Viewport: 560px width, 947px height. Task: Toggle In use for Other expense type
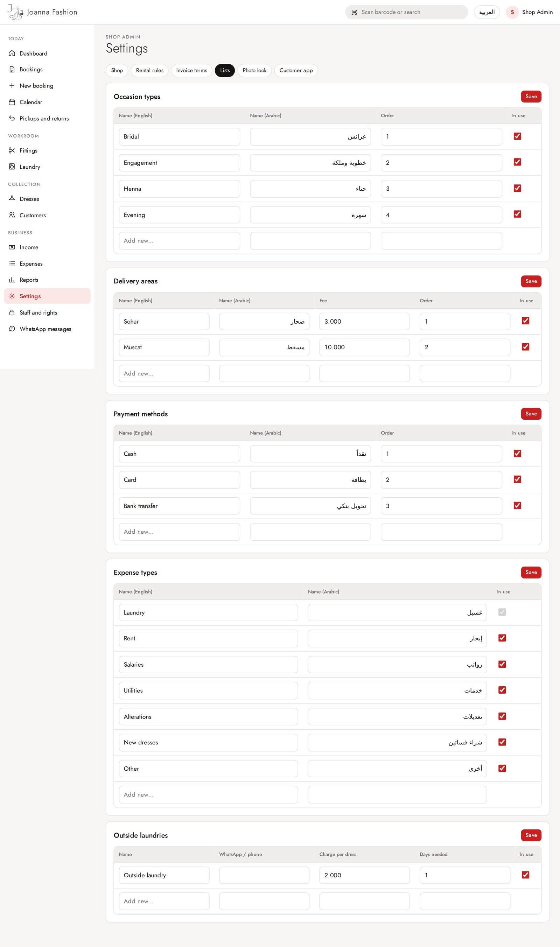(502, 768)
